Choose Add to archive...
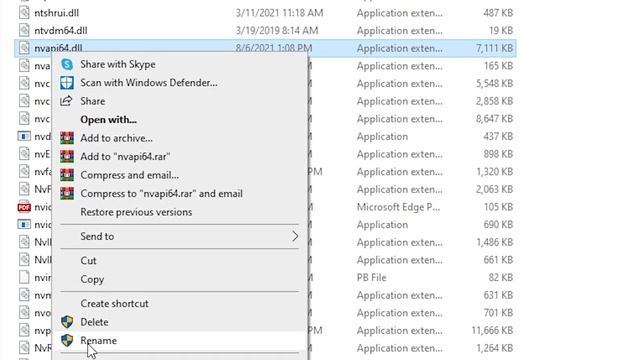The height and width of the screenshot is (360, 640). [x=116, y=138]
